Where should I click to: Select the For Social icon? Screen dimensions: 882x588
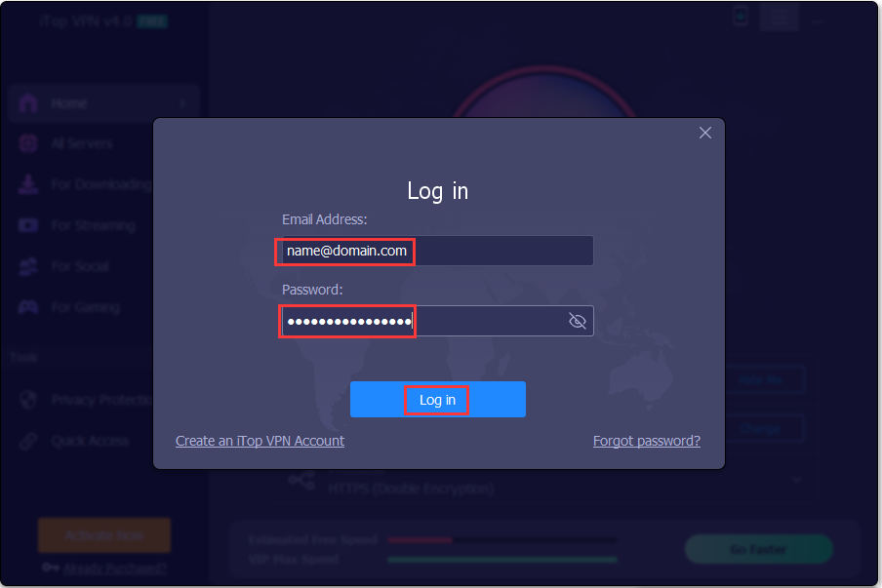(x=28, y=266)
